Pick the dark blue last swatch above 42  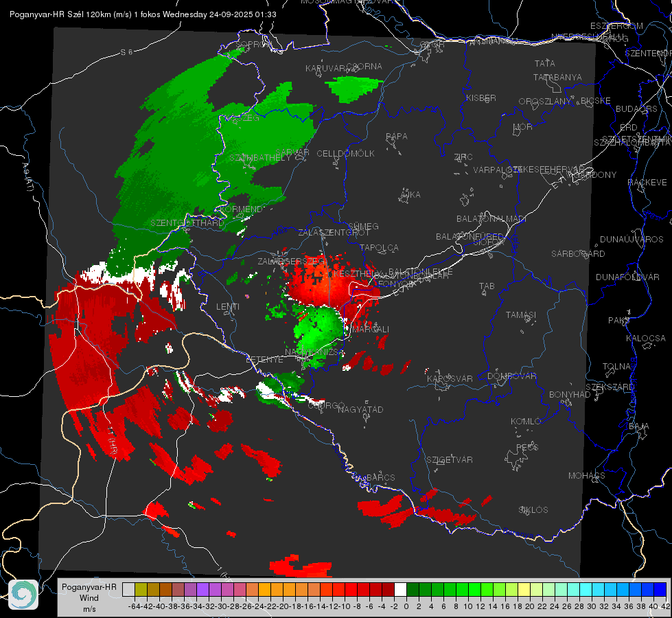click(x=660, y=590)
